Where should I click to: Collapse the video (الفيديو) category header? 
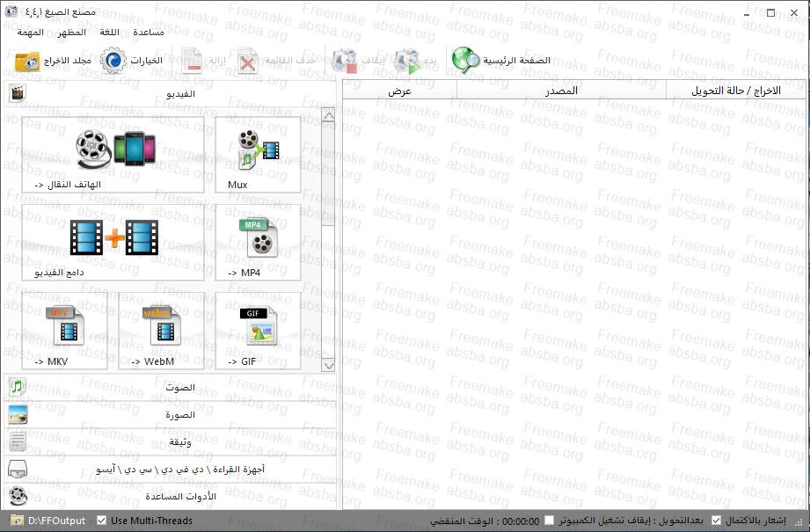(171, 93)
